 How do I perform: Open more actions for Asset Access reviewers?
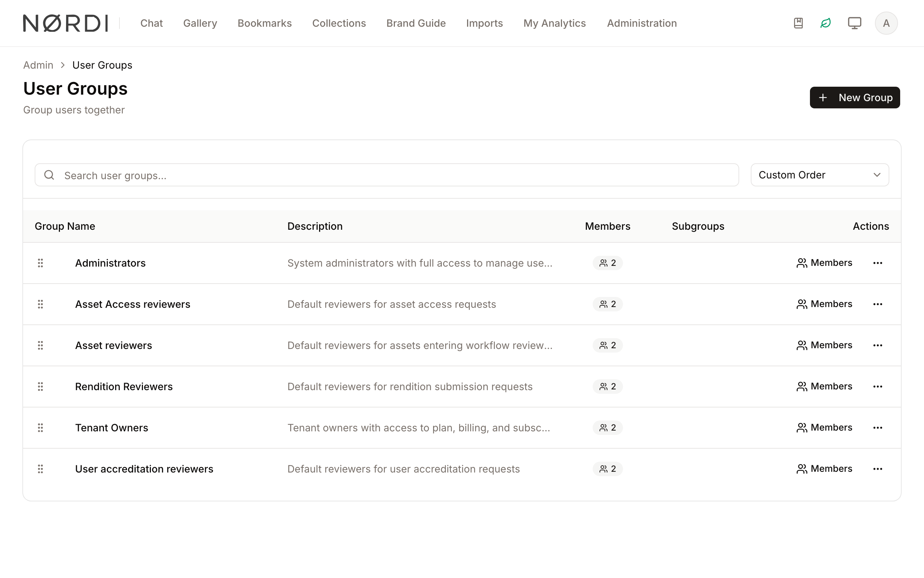877,304
